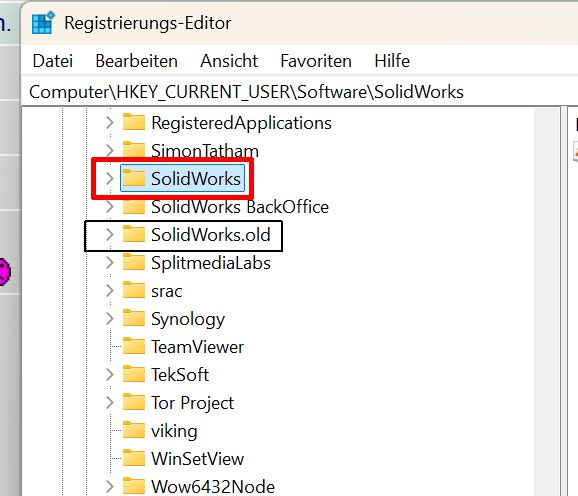
Task: Select the TeamViewer key label
Action: (198, 347)
